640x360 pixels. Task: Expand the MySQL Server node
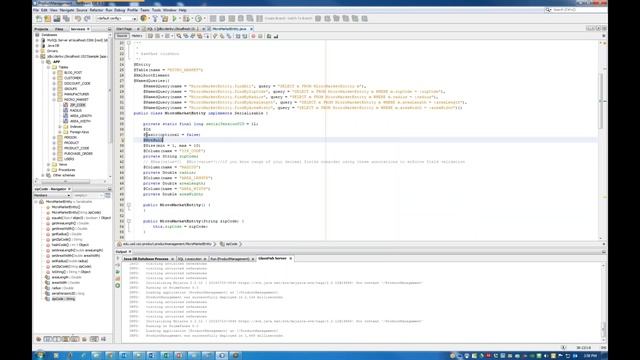point(37,40)
